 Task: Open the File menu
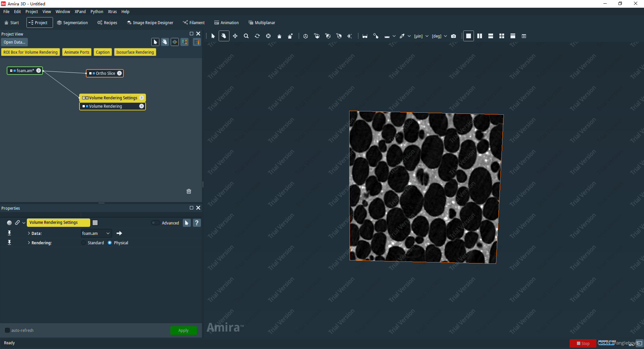tap(6, 11)
